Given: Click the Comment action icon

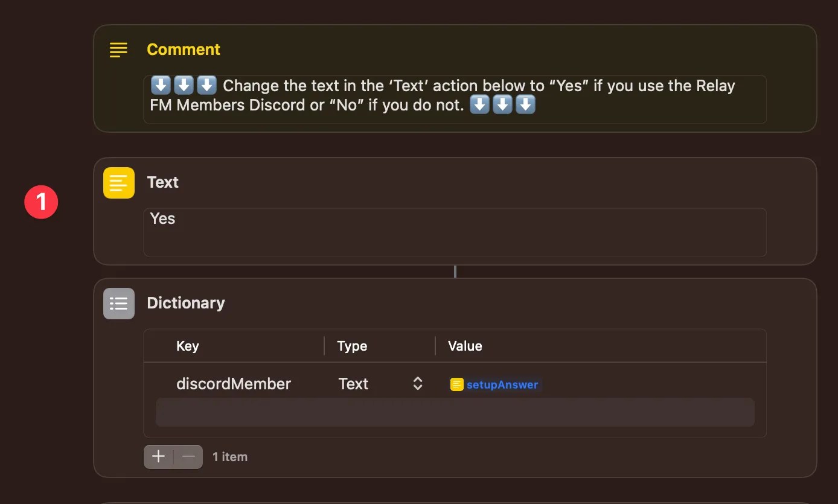Looking at the screenshot, I should tap(118, 50).
